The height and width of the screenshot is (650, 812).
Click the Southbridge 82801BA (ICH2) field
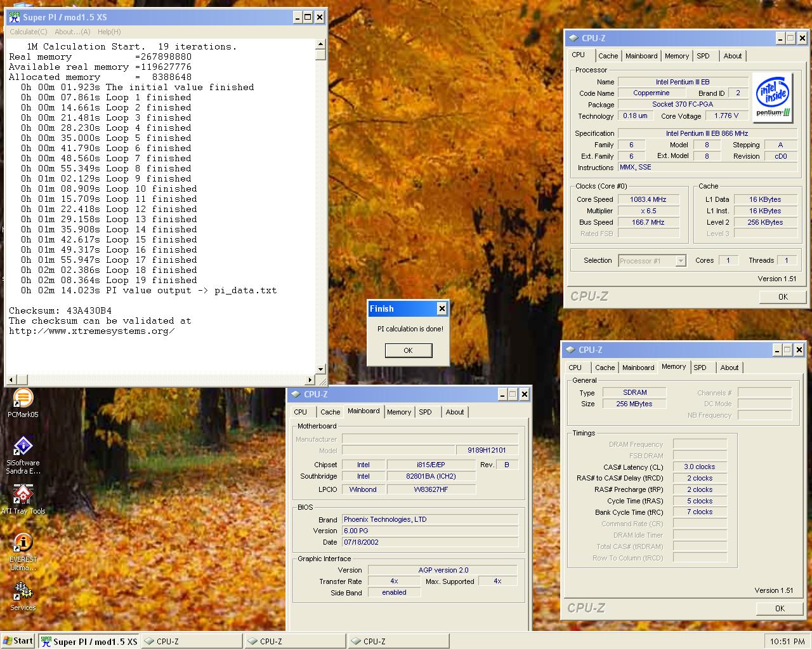(x=431, y=476)
